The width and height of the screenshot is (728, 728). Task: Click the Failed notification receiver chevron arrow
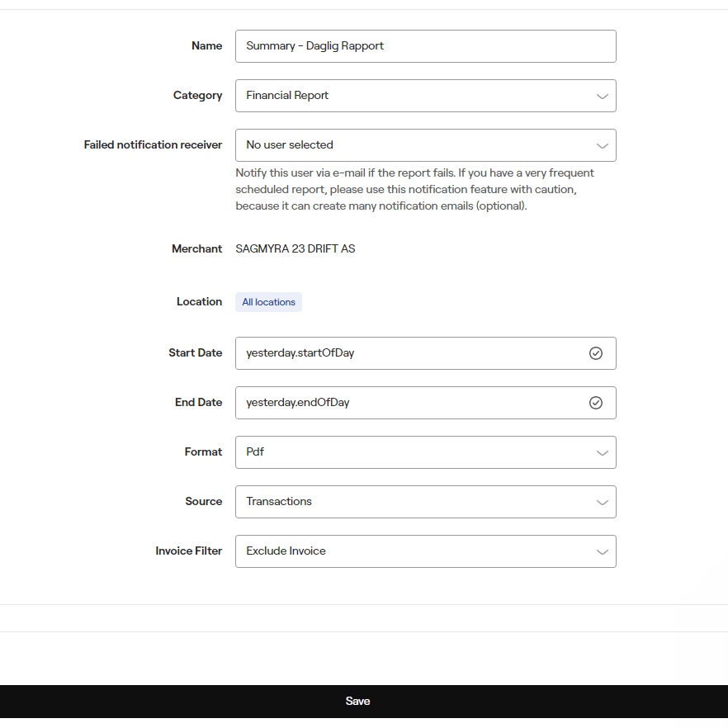click(x=602, y=146)
